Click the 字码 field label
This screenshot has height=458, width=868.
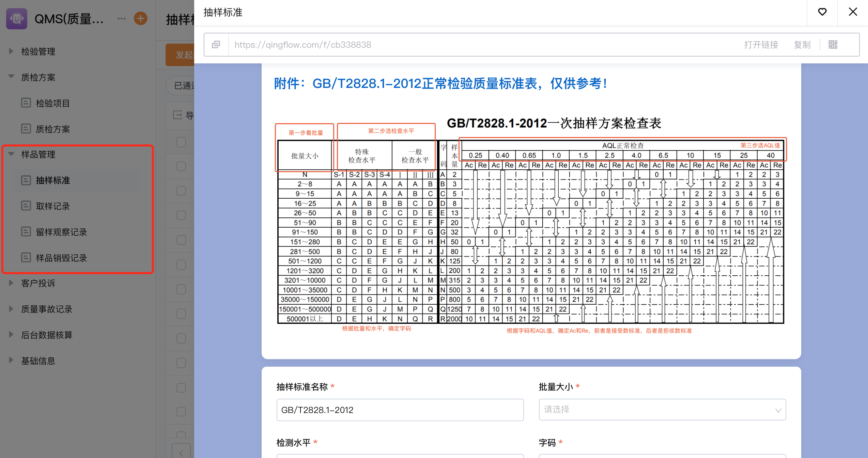click(547, 443)
